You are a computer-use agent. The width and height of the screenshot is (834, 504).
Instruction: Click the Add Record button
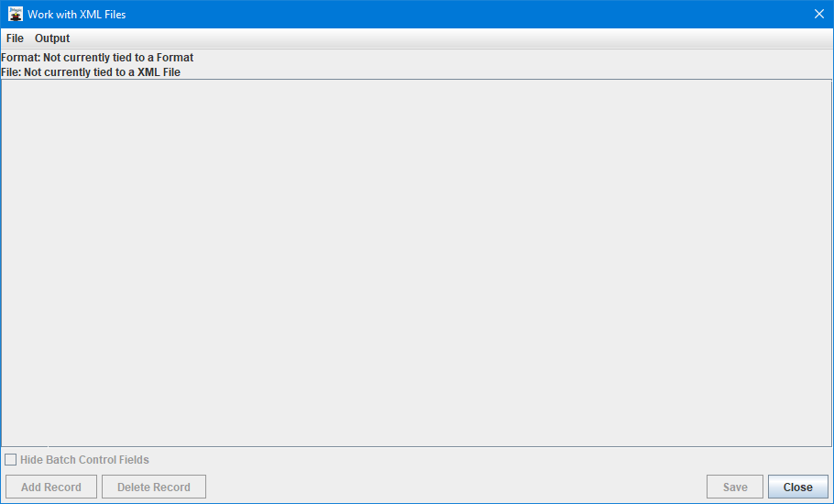[51, 487]
